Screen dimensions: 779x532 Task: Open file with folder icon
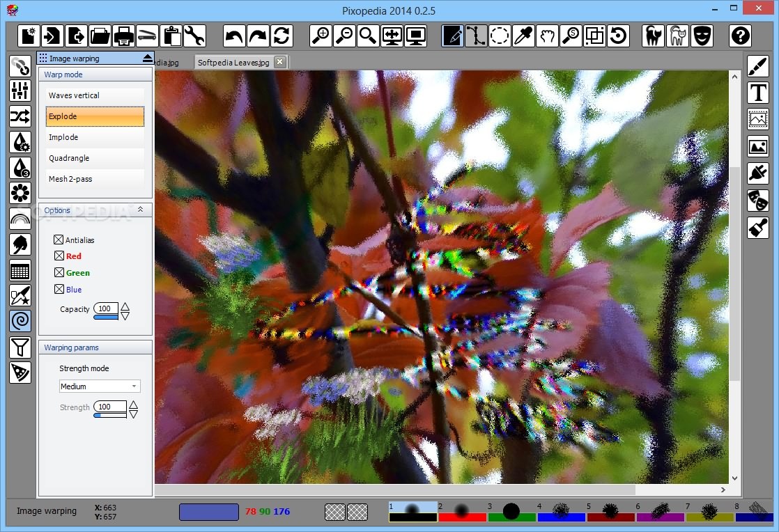100,36
